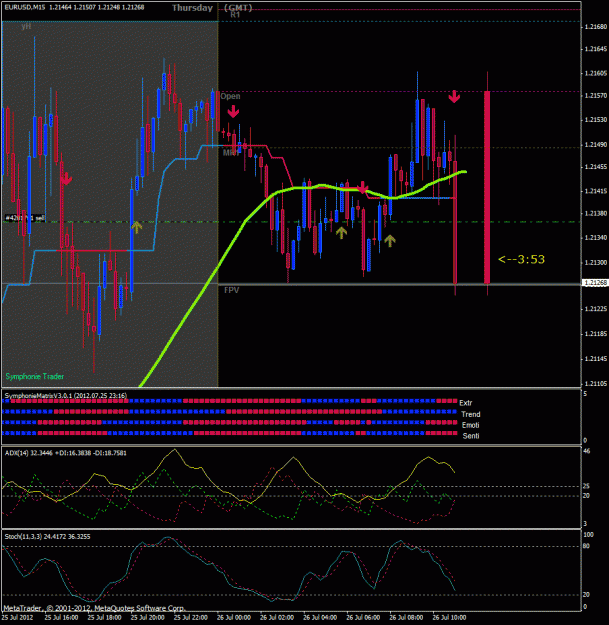Viewport: 609px width, 625px height.
Task: Click the Senti row label
Action: 471,436
